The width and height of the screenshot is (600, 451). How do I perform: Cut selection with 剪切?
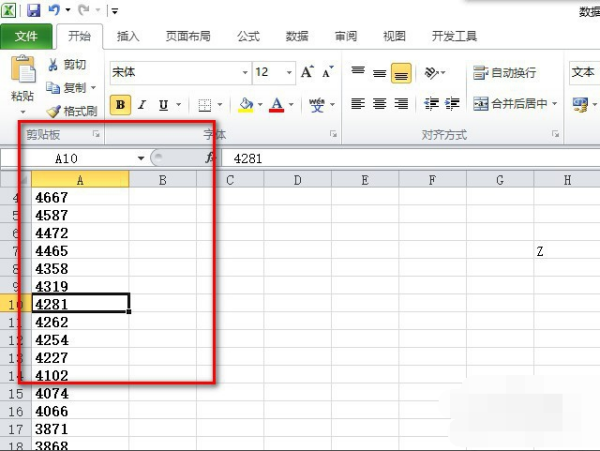(x=67, y=65)
